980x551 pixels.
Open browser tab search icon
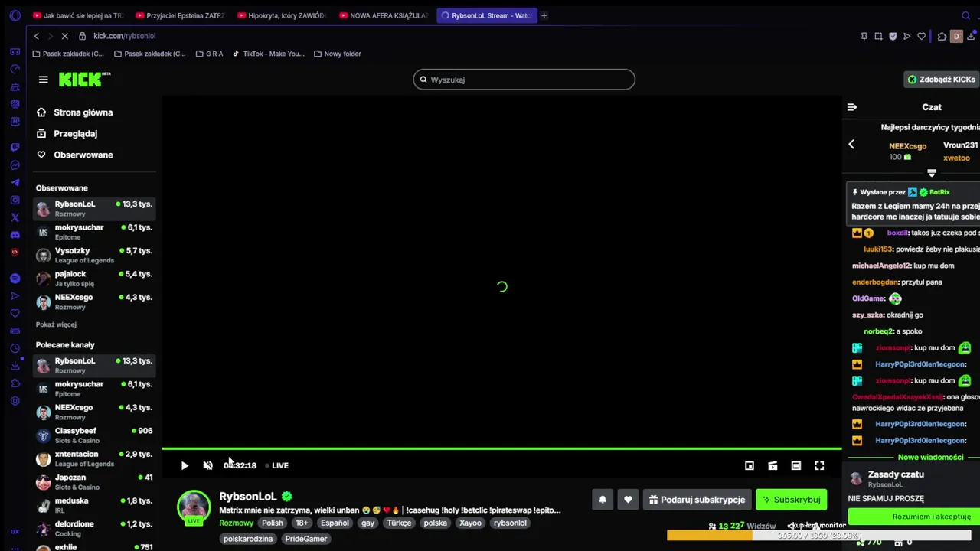(965, 15)
